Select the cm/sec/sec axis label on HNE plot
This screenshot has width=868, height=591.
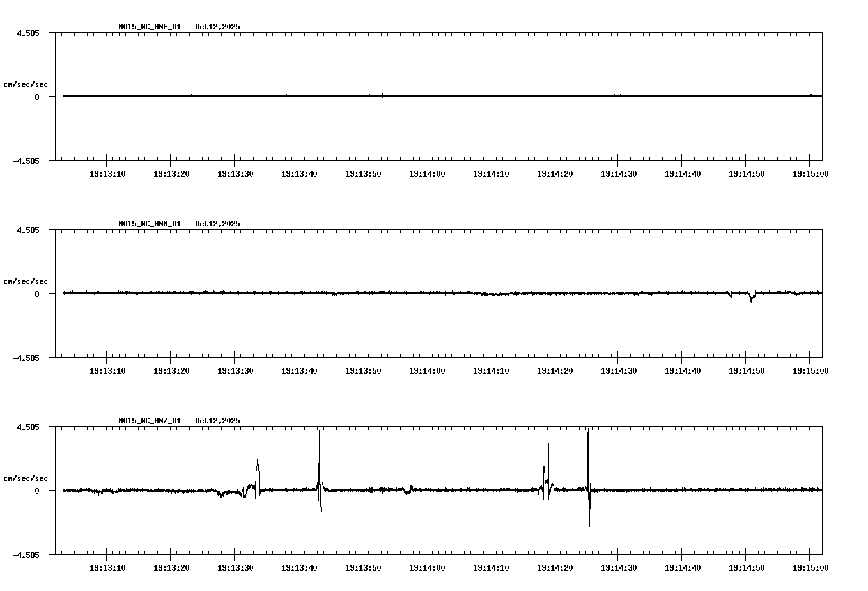point(26,83)
